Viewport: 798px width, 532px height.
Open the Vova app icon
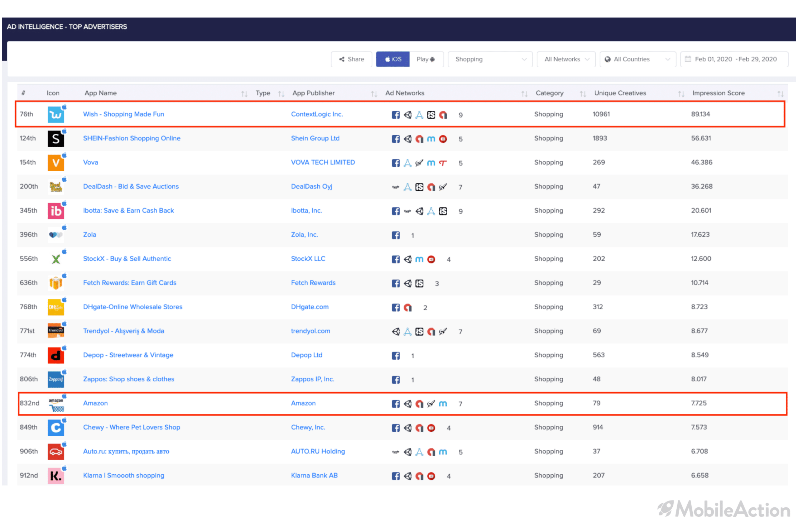click(x=56, y=163)
